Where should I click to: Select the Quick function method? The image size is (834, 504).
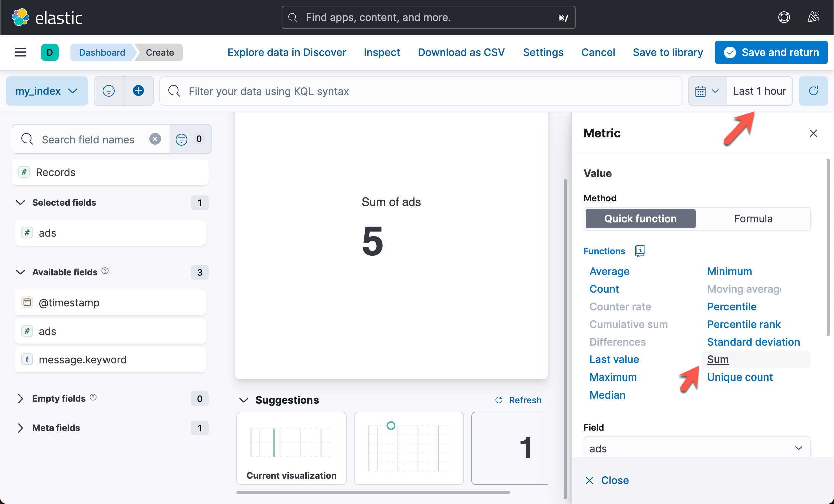(640, 218)
